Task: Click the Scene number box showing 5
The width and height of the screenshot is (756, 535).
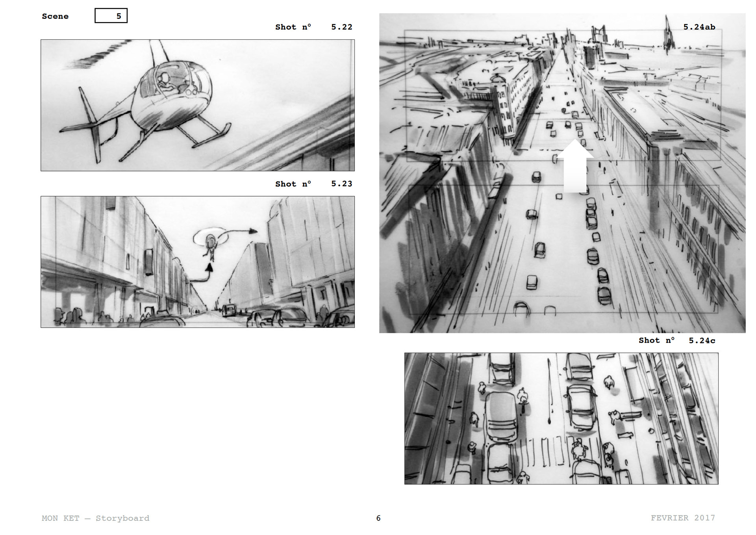Action: tap(111, 16)
